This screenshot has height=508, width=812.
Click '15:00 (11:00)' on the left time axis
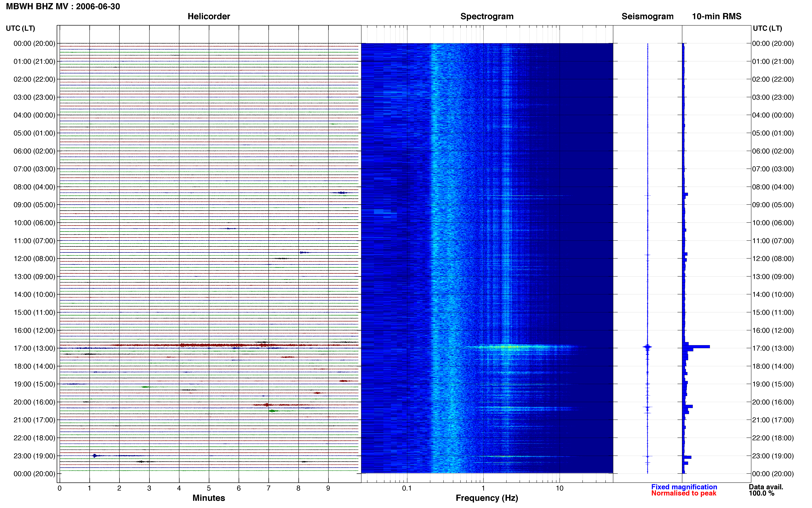tap(34, 312)
